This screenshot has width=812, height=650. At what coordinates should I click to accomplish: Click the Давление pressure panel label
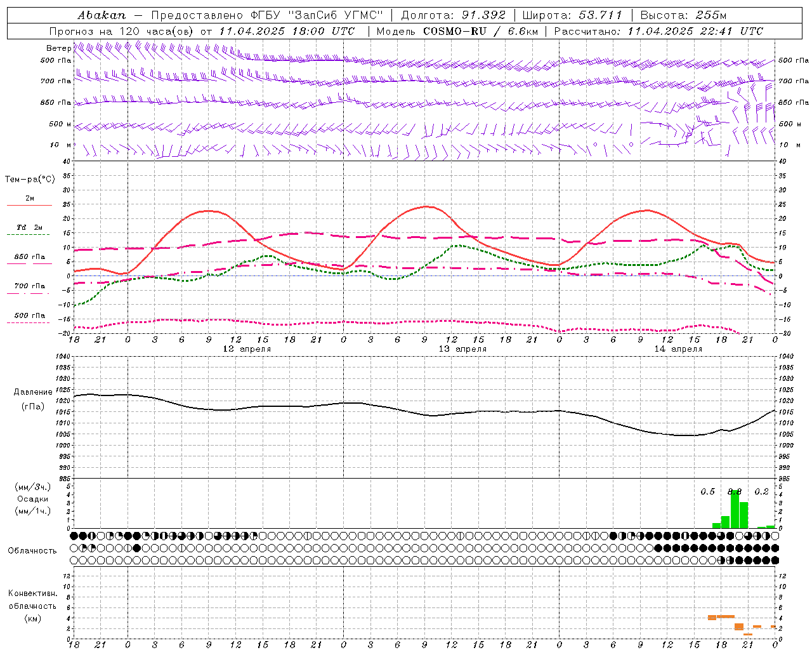(x=33, y=392)
